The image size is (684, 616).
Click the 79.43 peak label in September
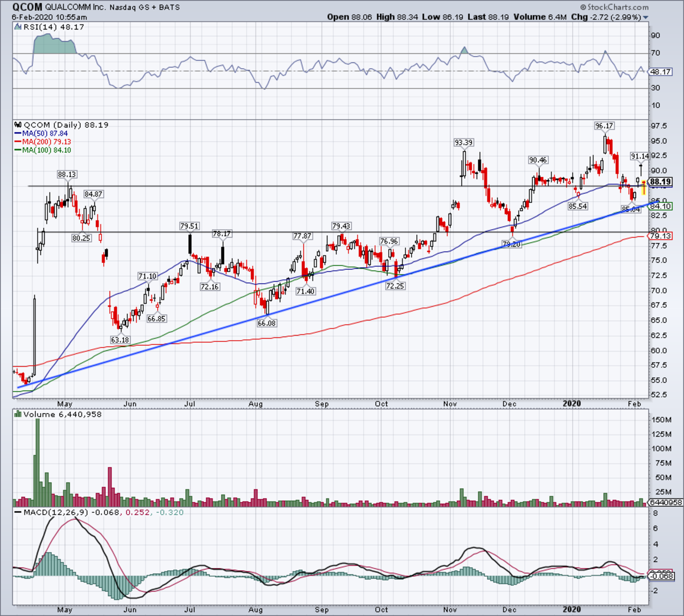click(x=341, y=226)
